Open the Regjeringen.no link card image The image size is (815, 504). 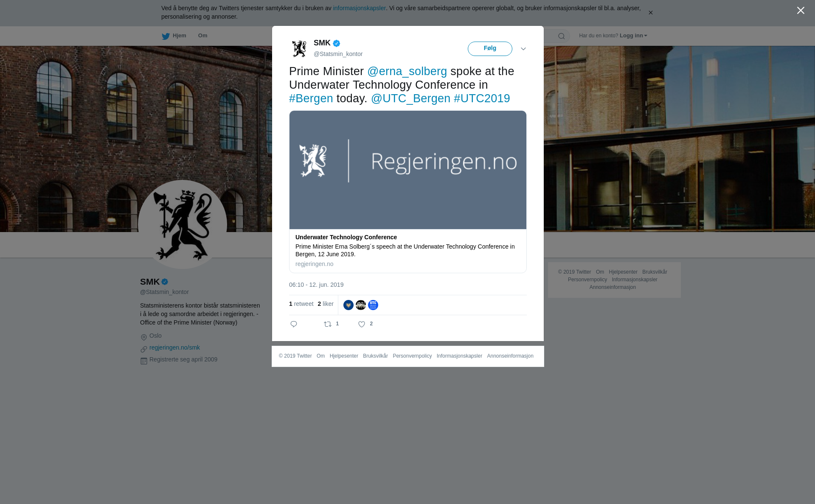click(408, 170)
